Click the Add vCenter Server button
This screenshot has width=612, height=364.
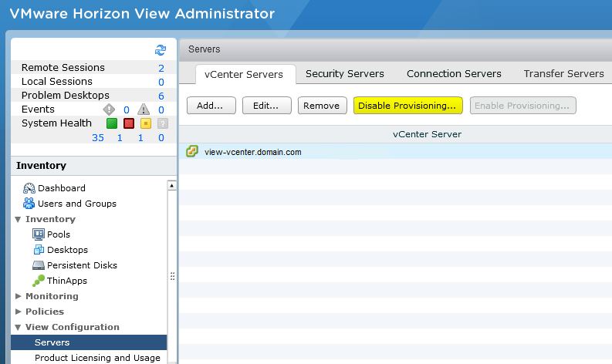click(x=210, y=106)
